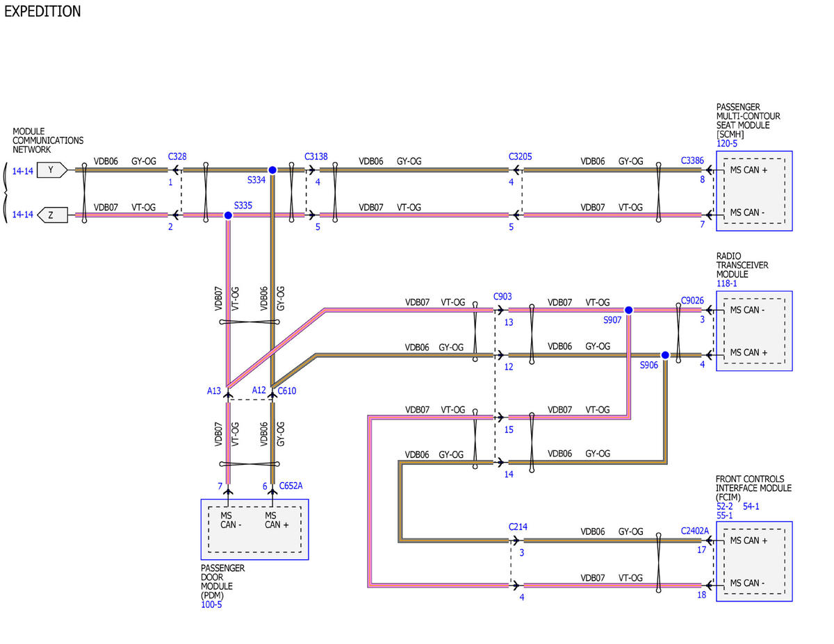Click the Z off-page connector symbol
834x644 pixels.
click(x=52, y=215)
